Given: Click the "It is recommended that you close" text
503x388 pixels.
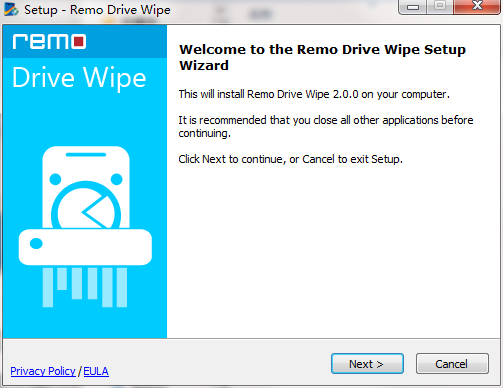Looking at the screenshot, I should click(326, 127).
